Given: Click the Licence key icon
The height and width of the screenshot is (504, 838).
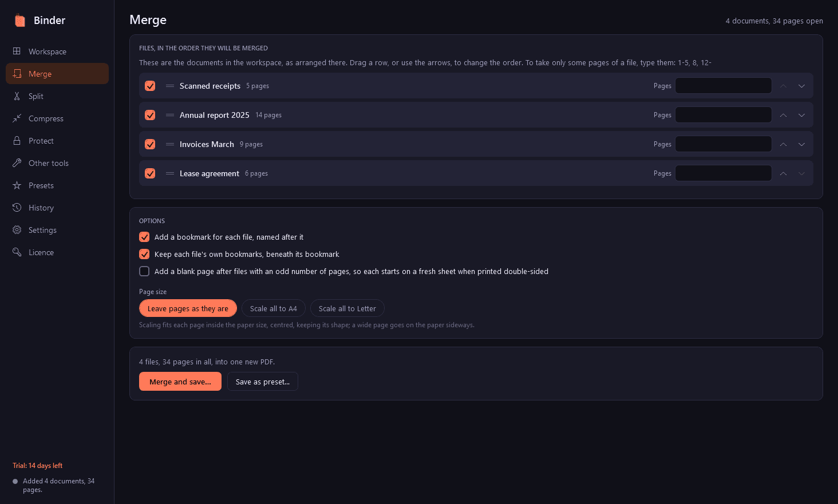Looking at the screenshot, I should (x=17, y=252).
